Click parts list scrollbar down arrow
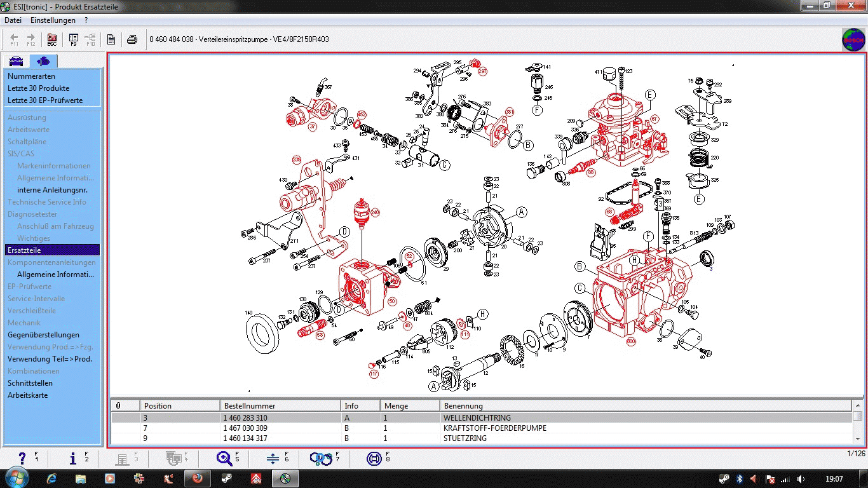868x488 pixels. (x=858, y=438)
